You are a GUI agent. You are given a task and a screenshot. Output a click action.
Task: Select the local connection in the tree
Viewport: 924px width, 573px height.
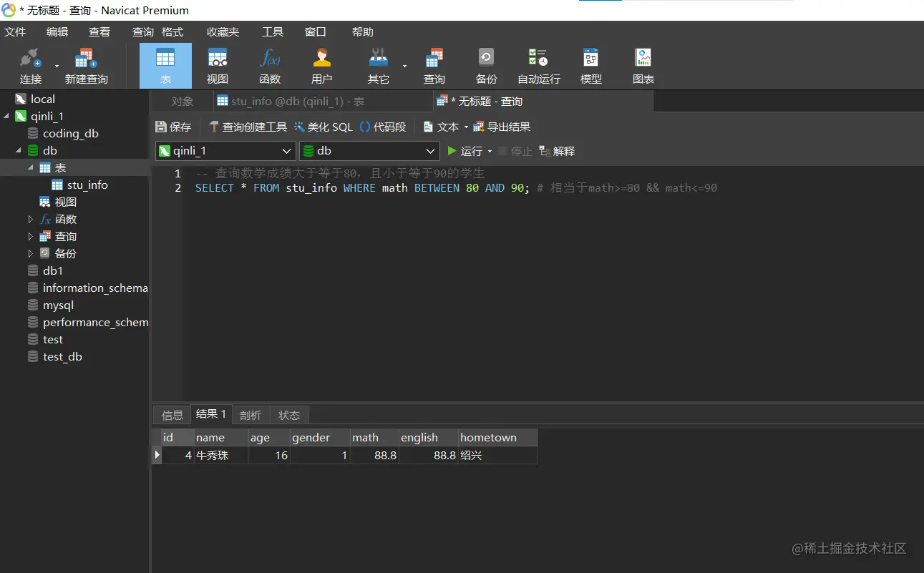coord(43,99)
